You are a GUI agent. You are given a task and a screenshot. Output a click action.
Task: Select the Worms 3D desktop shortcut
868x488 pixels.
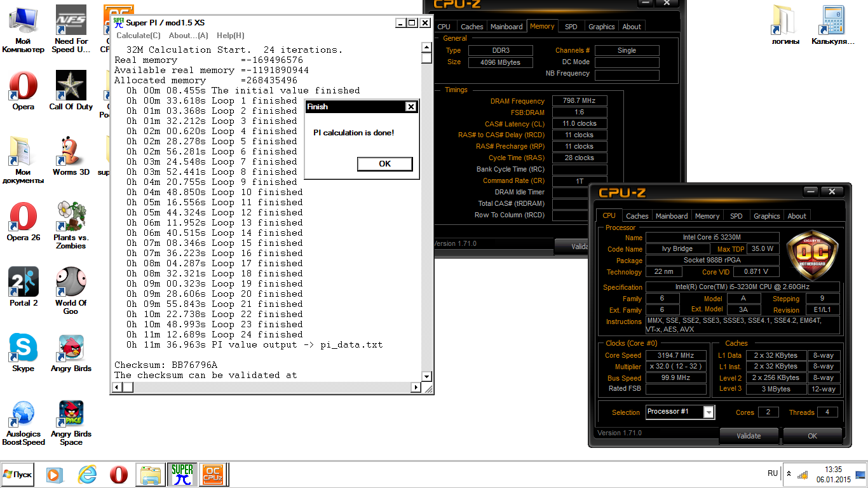tap(71, 156)
